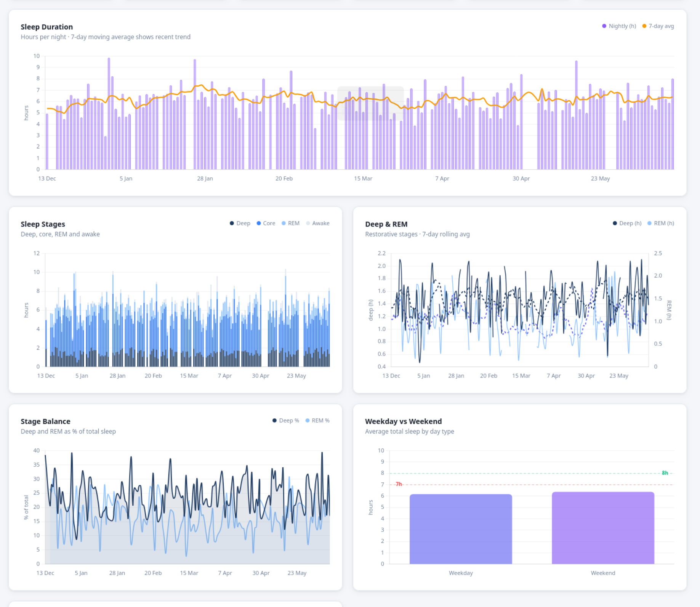Click the 30 Apr label on Deep & REM axis
The image size is (700, 607).
point(586,376)
